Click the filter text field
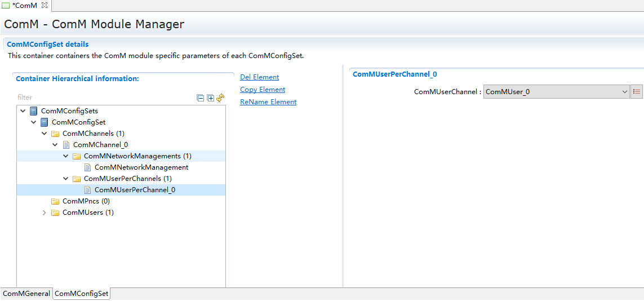The height and width of the screenshot is (301, 644). click(101, 98)
